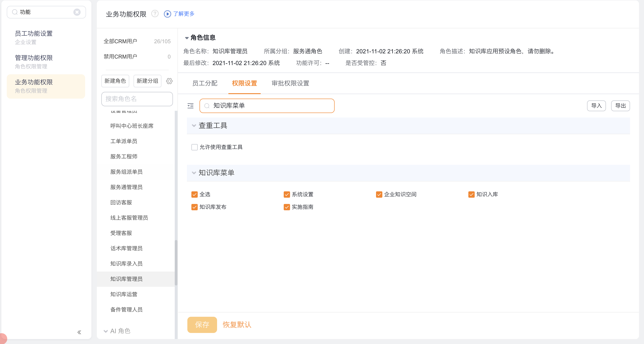Click the play icon beside 了解更多
644x344 pixels.
[167, 14]
